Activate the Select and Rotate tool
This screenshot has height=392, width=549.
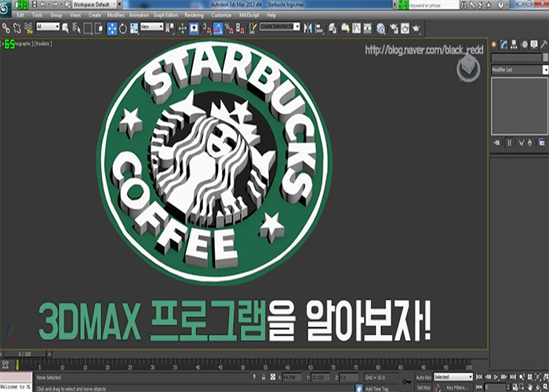click(x=123, y=28)
